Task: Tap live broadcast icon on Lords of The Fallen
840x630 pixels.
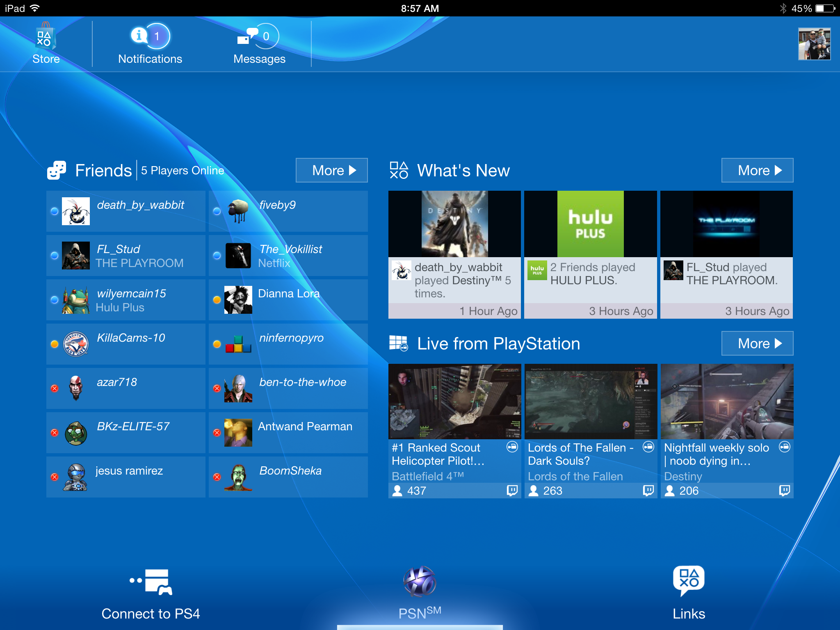Action: point(648,447)
